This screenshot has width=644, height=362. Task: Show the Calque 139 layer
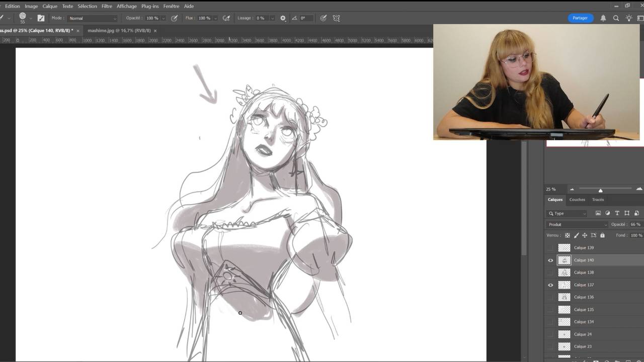pyautogui.click(x=550, y=248)
